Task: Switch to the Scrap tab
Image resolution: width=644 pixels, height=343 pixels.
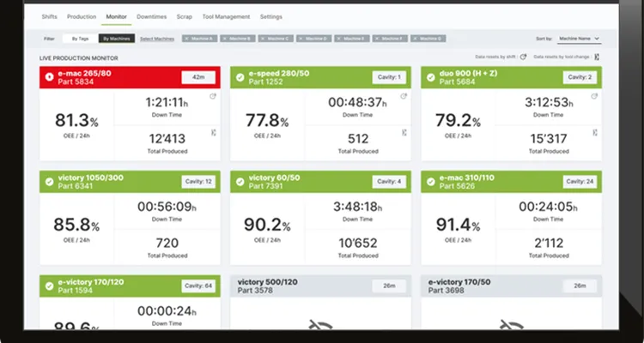Action: click(x=185, y=17)
